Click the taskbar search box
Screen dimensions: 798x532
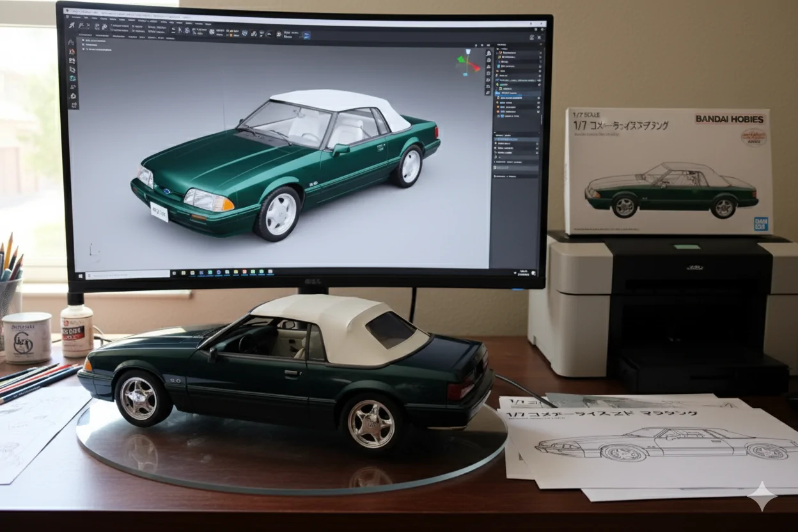coord(127,275)
